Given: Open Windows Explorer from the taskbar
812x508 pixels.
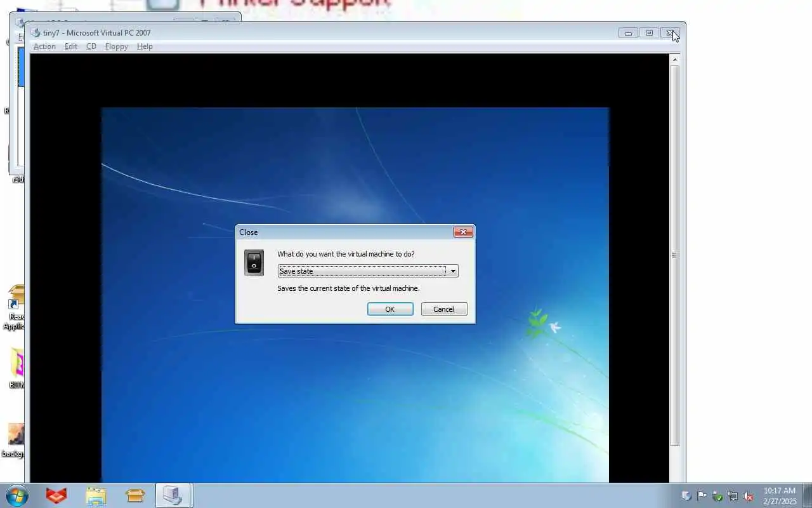Looking at the screenshot, I should [96, 495].
